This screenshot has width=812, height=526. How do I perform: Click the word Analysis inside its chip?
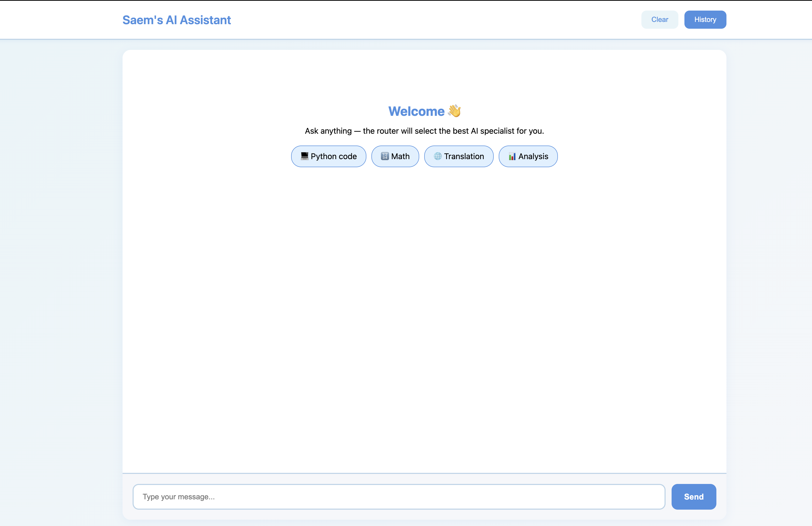[x=533, y=156]
